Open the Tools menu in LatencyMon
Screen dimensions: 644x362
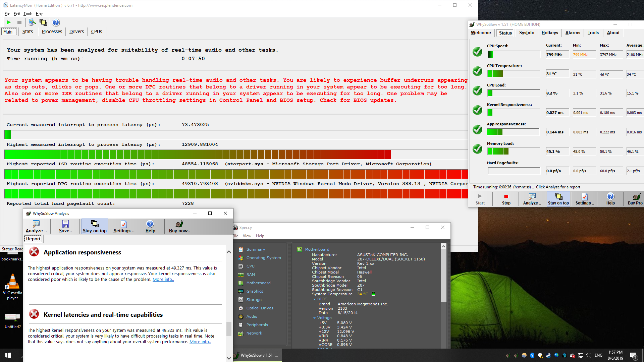coord(28,14)
